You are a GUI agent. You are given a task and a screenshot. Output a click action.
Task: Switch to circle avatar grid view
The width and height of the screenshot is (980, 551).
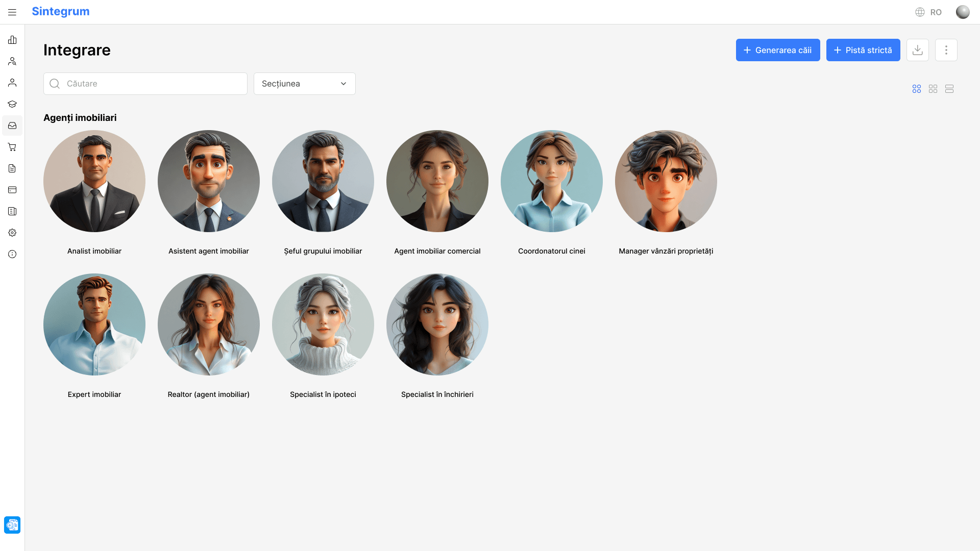[x=917, y=89]
